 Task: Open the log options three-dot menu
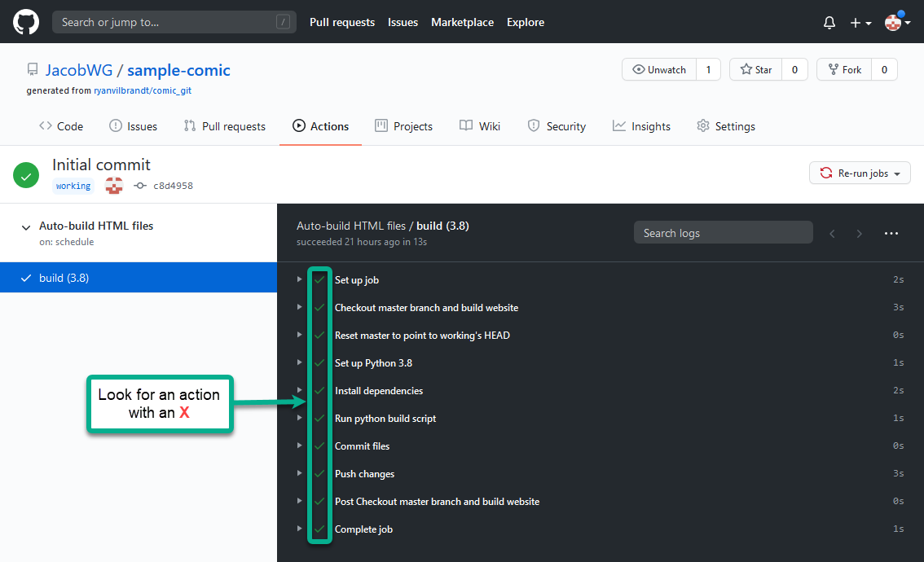(891, 233)
